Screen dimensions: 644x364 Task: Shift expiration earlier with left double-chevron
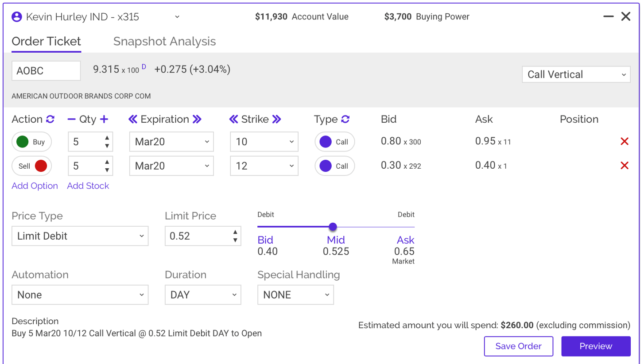[133, 120]
